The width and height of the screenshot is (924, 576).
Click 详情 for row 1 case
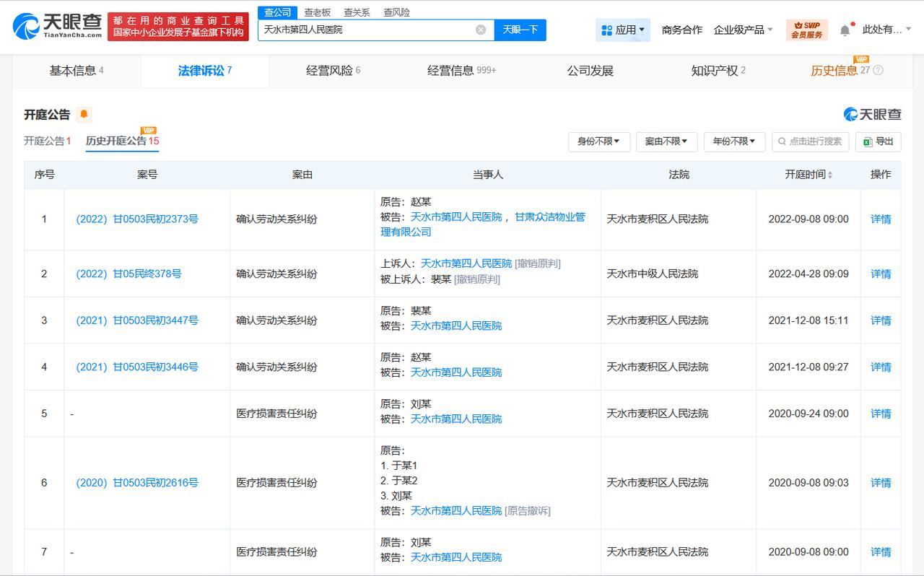(x=881, y=219)
